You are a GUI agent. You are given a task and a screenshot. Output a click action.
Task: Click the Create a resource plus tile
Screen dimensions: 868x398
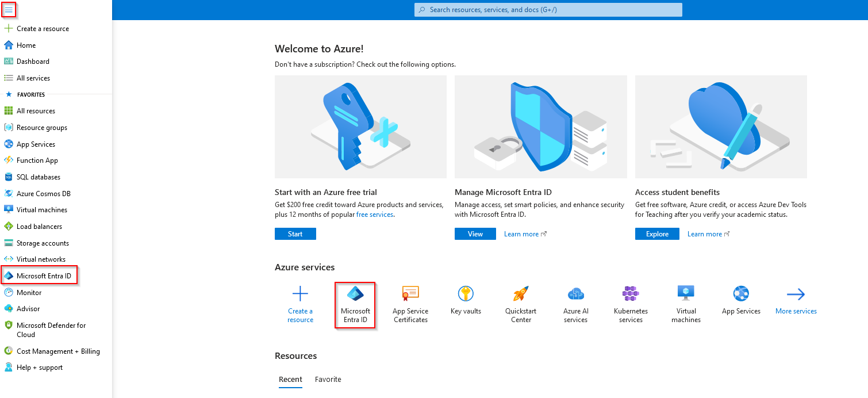pos(300,305)
